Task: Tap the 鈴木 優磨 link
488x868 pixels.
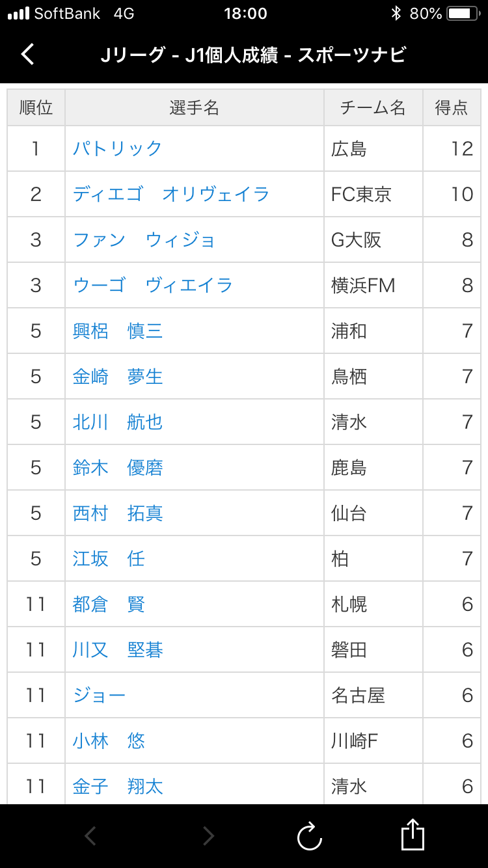Action: tap(118, 467)
